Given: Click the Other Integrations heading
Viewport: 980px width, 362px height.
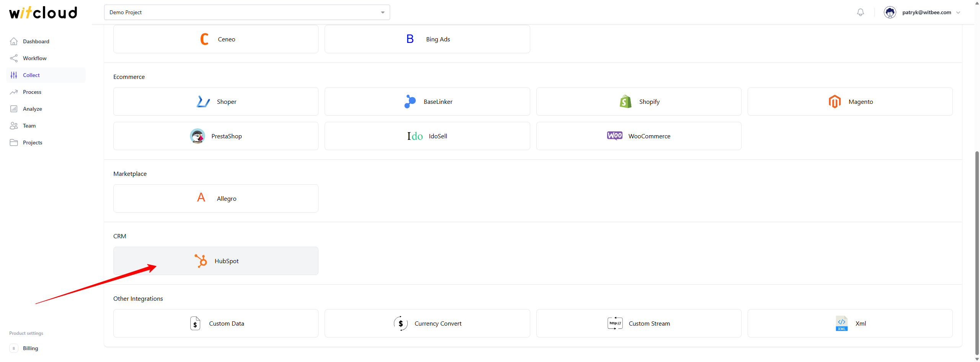Looking at the screenshot, I should pyautogui.click(x=138, y=298).
